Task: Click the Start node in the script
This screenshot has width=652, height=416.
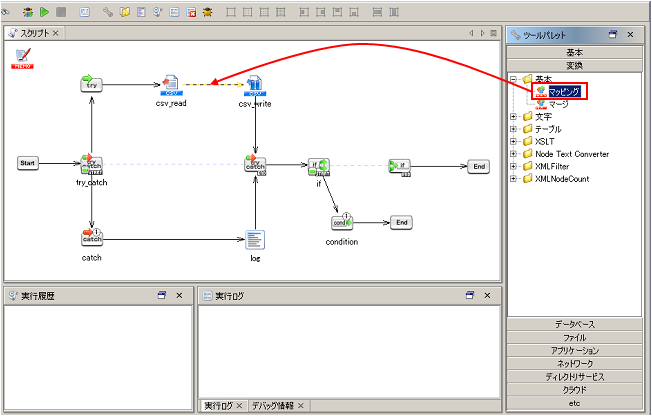Action: 28,163
